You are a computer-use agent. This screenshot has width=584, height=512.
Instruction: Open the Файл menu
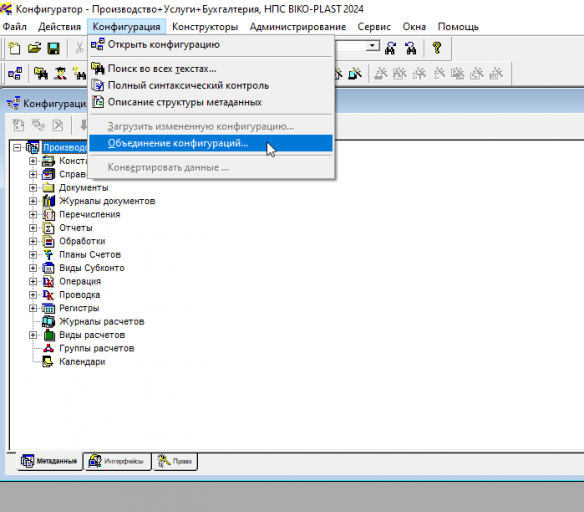15,27
